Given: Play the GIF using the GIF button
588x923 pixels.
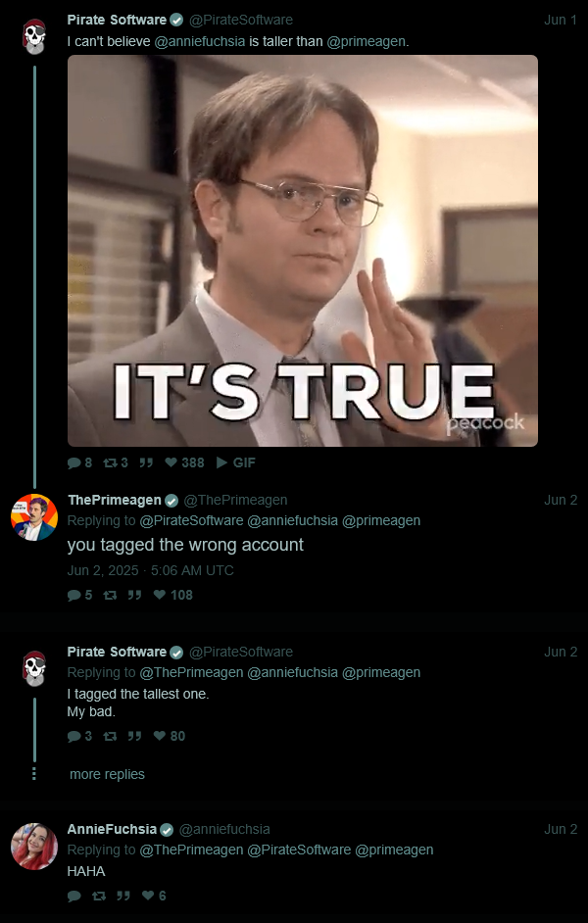Looking at the screenshot, I should (x=236, y=462).
